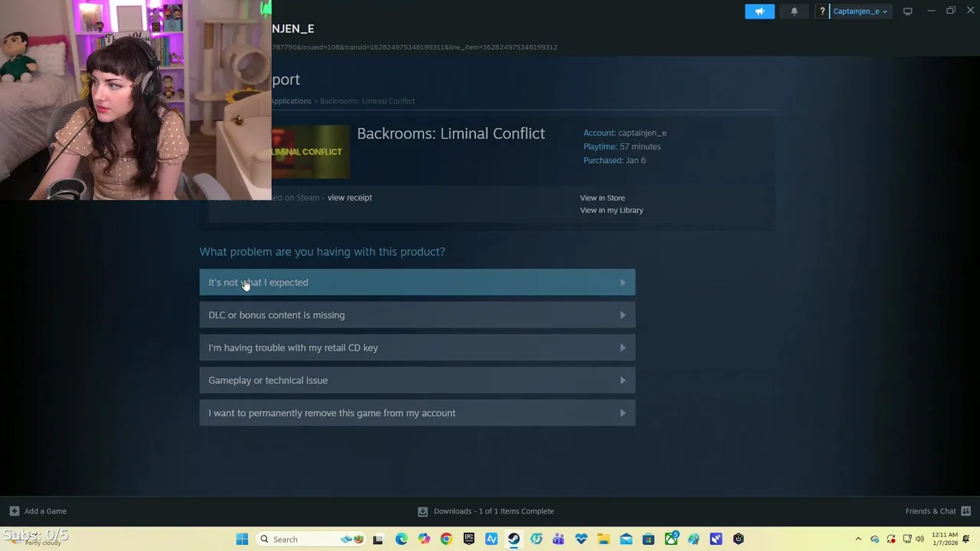The width and height of the screenshot is (980, 551).
Task: Open the Mail app from taskbar
Action: [x=626, y=540]
